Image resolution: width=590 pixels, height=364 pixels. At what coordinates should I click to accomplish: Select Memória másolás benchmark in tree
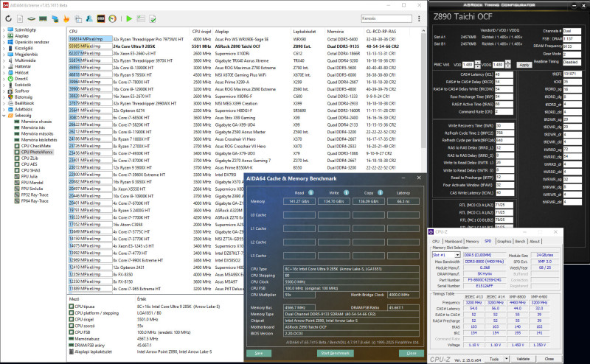pos(38,133)
